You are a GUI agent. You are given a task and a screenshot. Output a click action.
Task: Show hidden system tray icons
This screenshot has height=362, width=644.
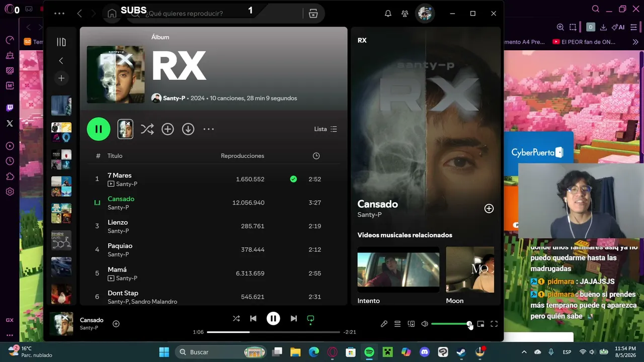(524, 352)
